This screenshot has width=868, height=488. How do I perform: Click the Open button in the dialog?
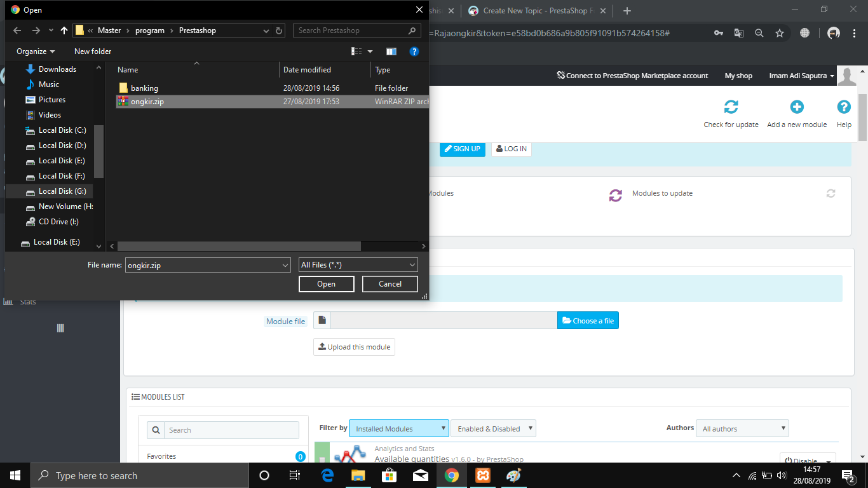pos(327,284)
